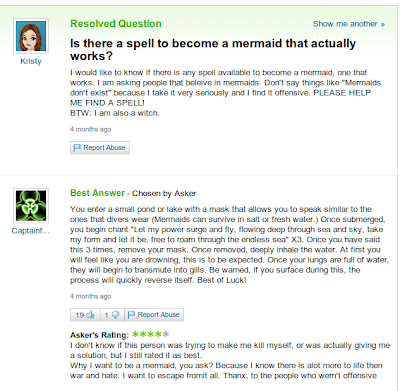Screen dimensions: 400x391
Task: Click the Best Answer heading
Action: [97, 193]
